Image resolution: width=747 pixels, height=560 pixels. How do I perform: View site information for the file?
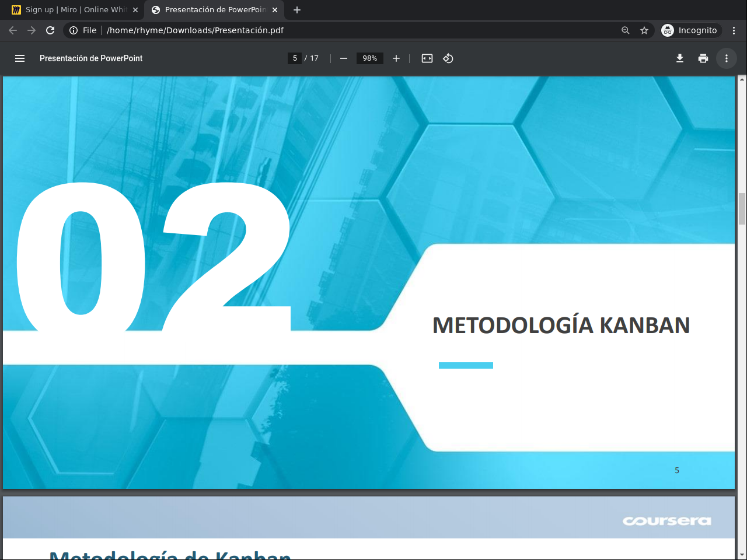[x=83, y=30]
